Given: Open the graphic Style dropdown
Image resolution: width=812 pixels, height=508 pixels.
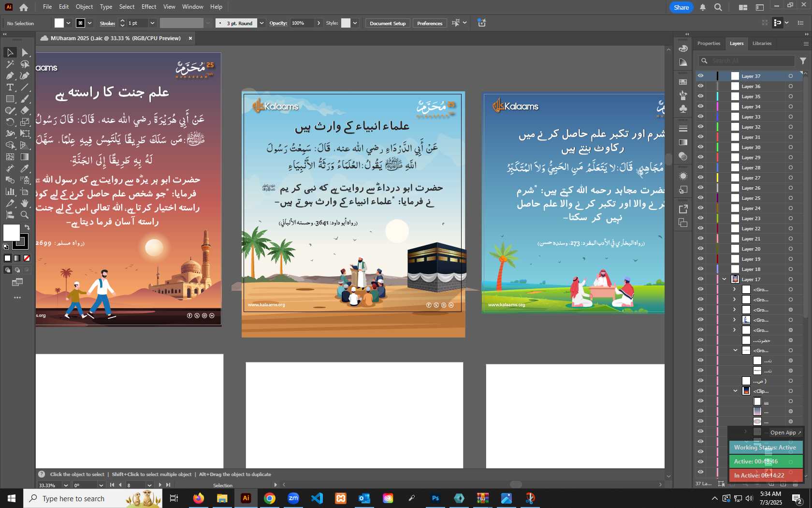Looking at the screenshot, I should pyautogui.click(x=355, y=23).
